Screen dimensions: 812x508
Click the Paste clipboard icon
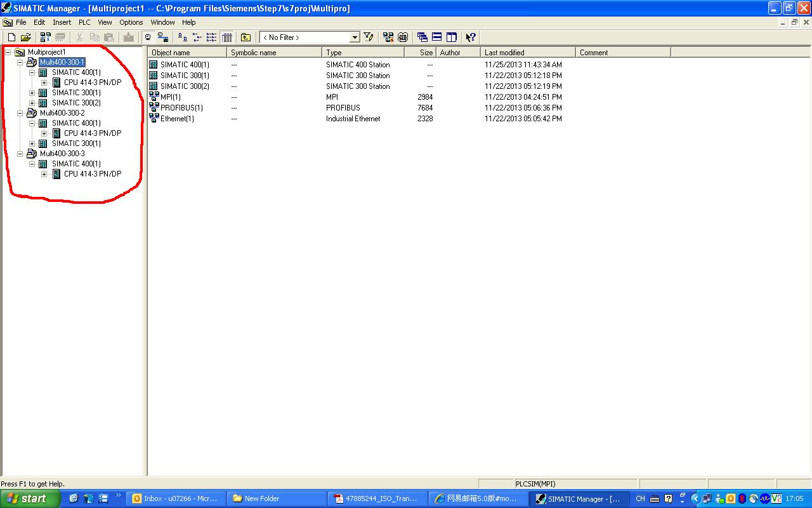coord(109,37)
